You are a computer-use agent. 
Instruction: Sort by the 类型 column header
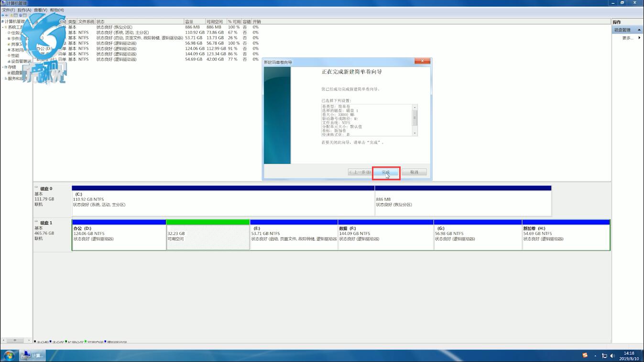[x=72, y=22]
